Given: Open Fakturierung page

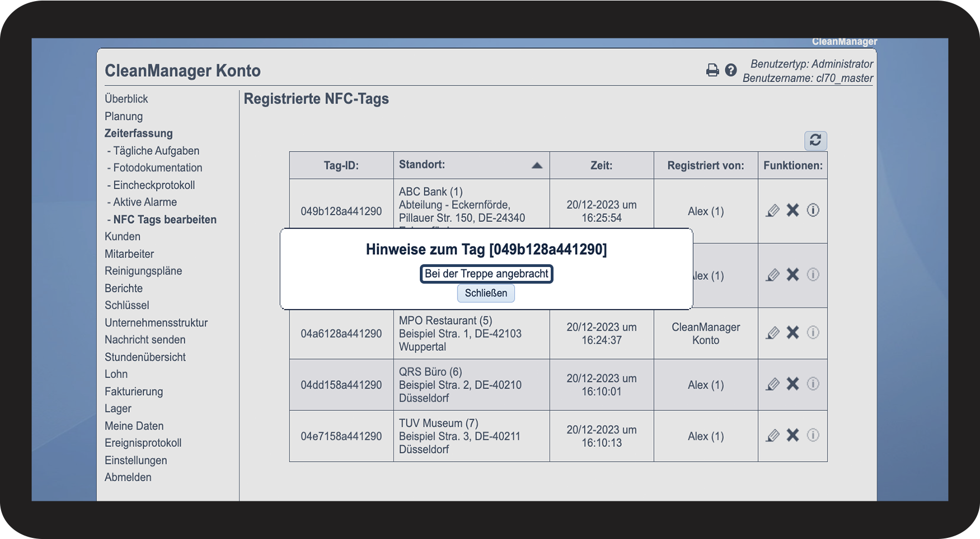Looking at the screenshot, I should point(134,391).
